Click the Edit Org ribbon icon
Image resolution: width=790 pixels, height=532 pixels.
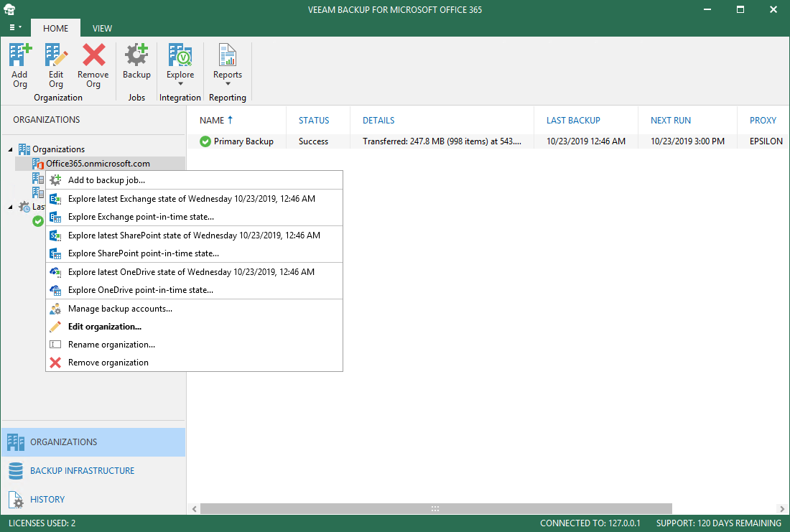56,55
